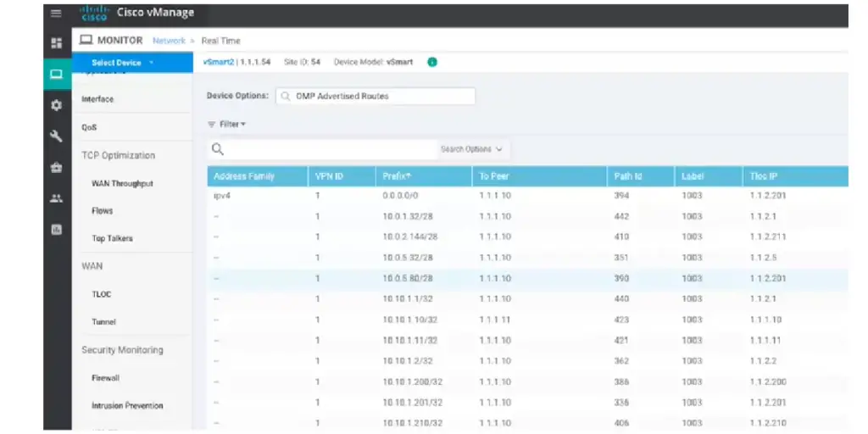Image resolution: width=868 pixels, height=434 pixels.
Task: Open the hamburger navigation menu
Action: (x=57, y=14)
